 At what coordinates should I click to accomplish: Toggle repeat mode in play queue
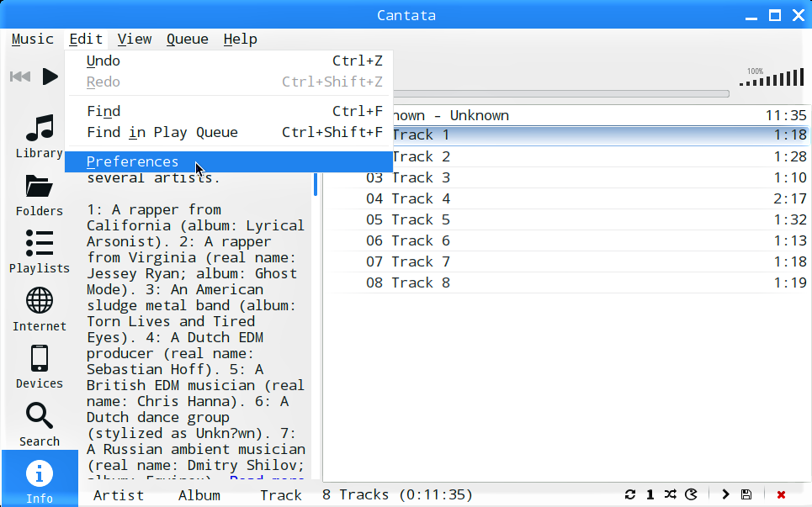click(x=629, y=494)
